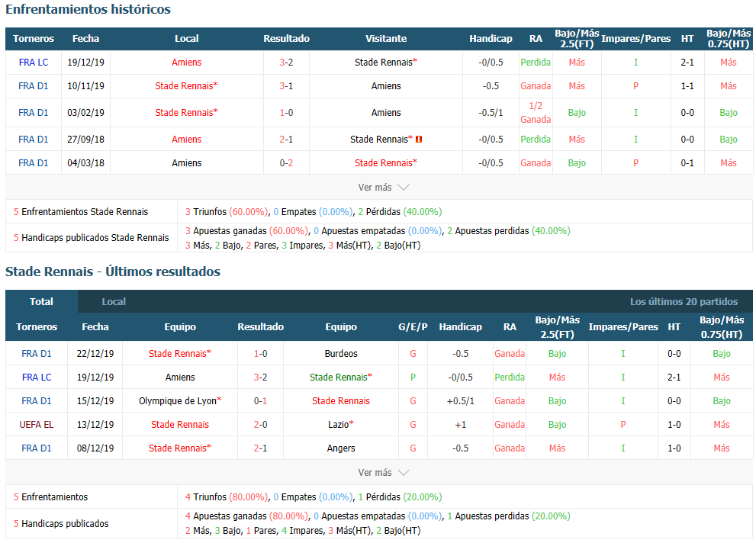Screen dimensions: 756x543
Task: Click the 2-1 result against Angers
Action: pyautogui.click(x=260, y=448)
